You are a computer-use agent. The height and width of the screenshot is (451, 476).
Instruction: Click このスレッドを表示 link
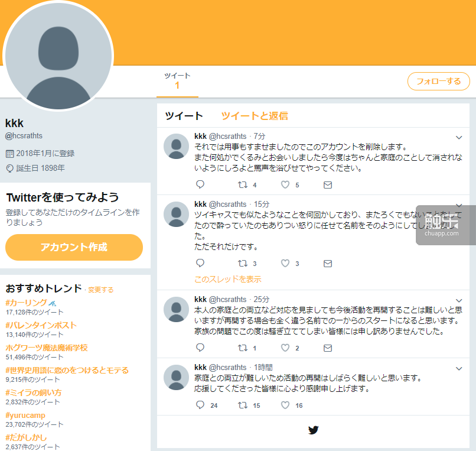pyautogui.click(x=228, y=279)
